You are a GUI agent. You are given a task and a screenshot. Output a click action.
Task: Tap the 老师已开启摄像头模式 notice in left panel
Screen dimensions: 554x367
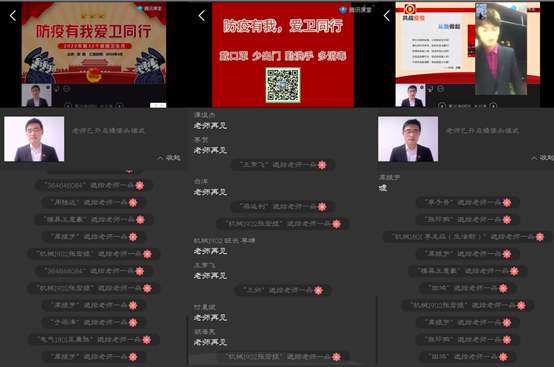click(108, 131)
